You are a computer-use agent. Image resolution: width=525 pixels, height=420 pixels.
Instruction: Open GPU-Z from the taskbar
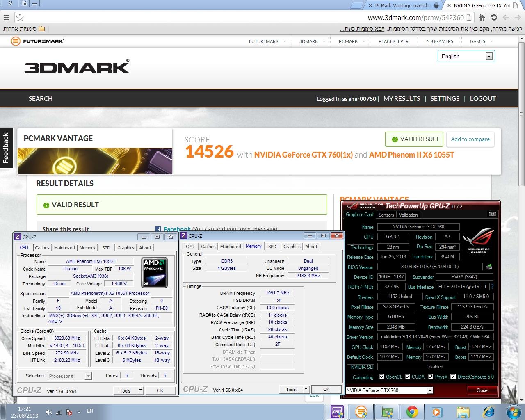pos(387,411)
